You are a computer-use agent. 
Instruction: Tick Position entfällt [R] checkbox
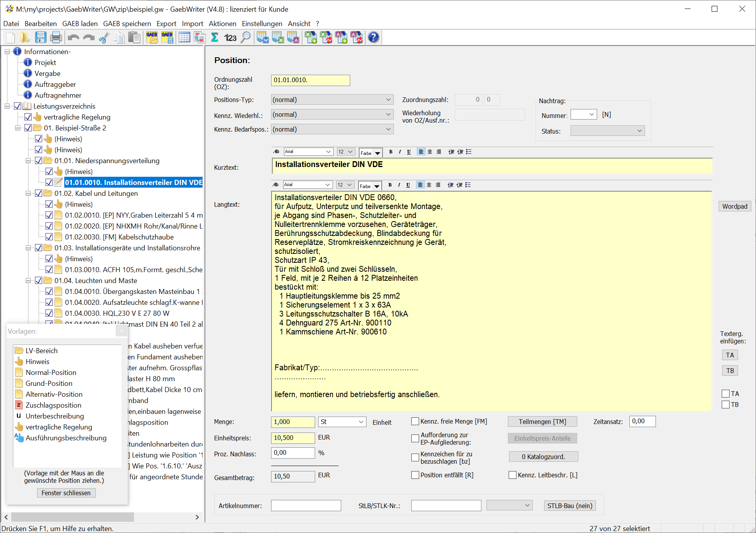point(415,475)
